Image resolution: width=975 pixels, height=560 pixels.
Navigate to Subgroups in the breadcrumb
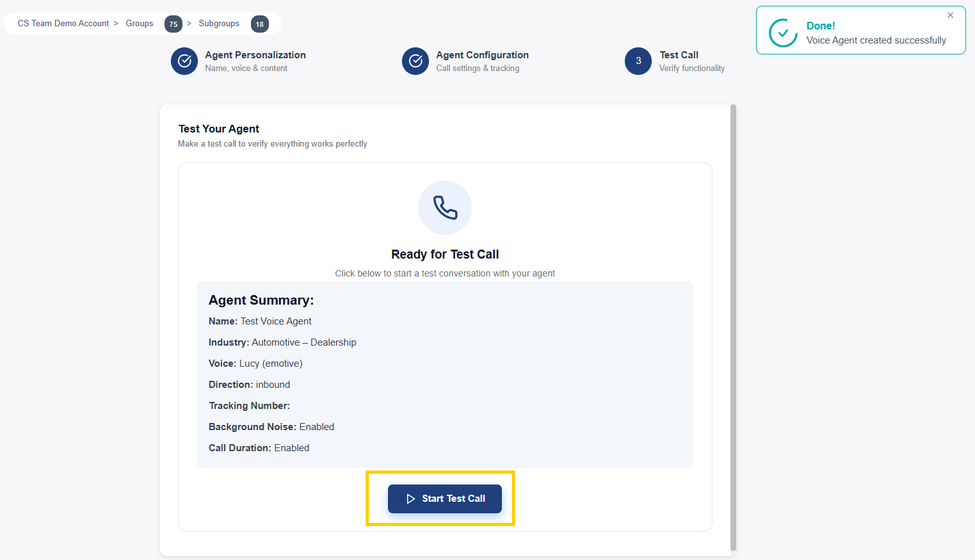(x=219, y=24)
